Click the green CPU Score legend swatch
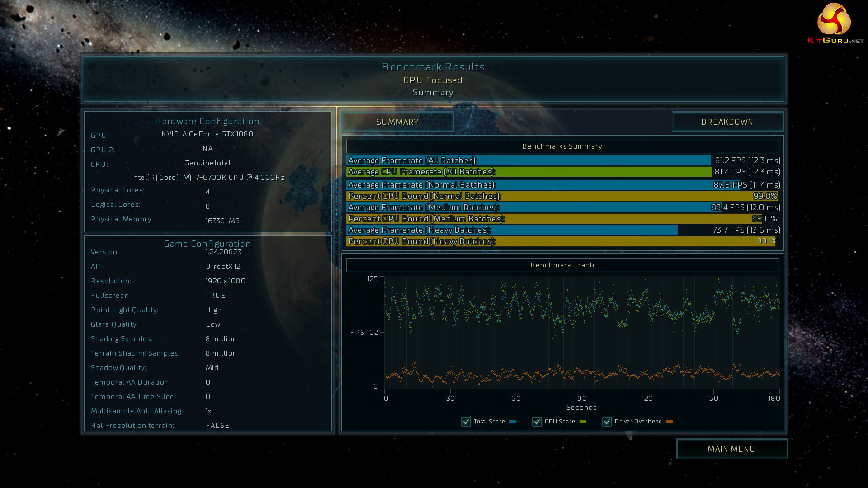This screenshot has width=868, height=488. [583, 422]
